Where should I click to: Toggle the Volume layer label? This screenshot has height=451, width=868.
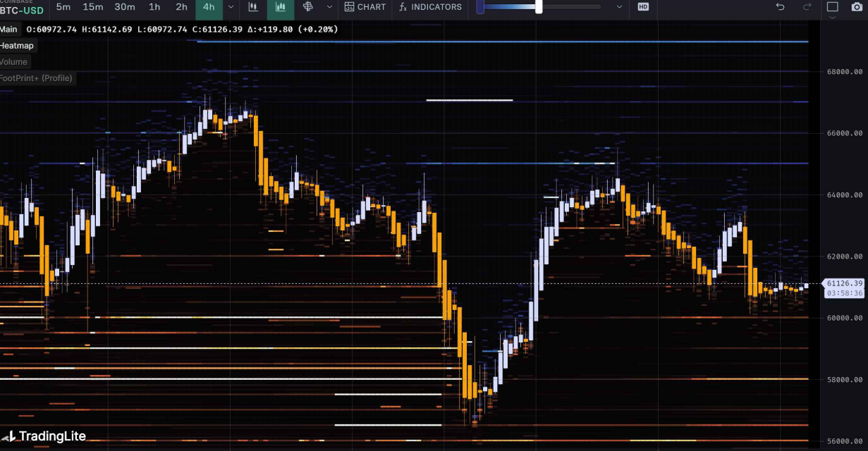point(14,62)
